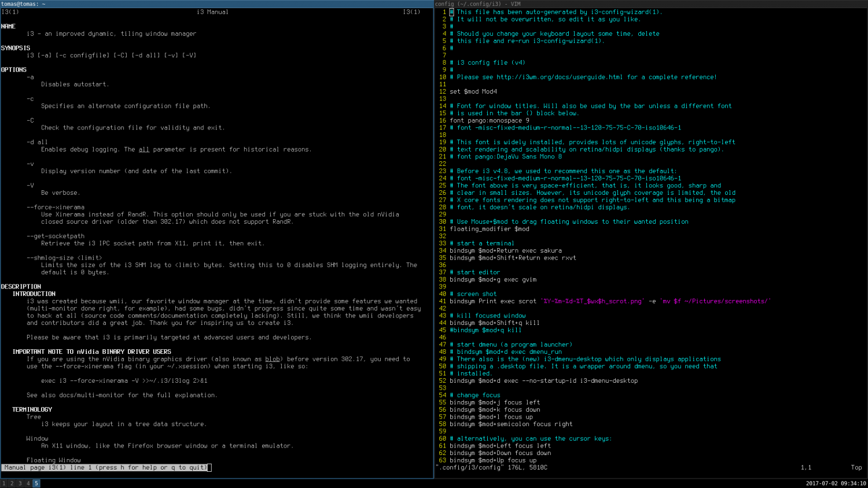Click the OPTIONS heading in the man page
This screenshot has width=868, height=488.
coord(14,70)
